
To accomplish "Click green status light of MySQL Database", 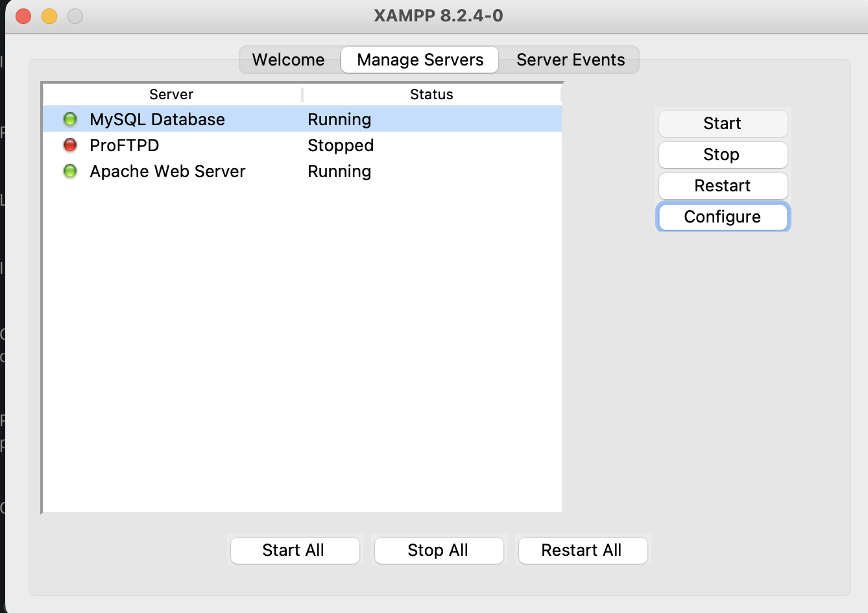I will pyautogui.click(x=70, y=119).
